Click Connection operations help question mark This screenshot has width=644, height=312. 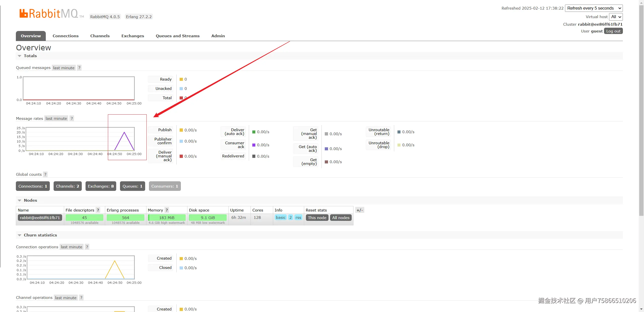click(87, 247)
